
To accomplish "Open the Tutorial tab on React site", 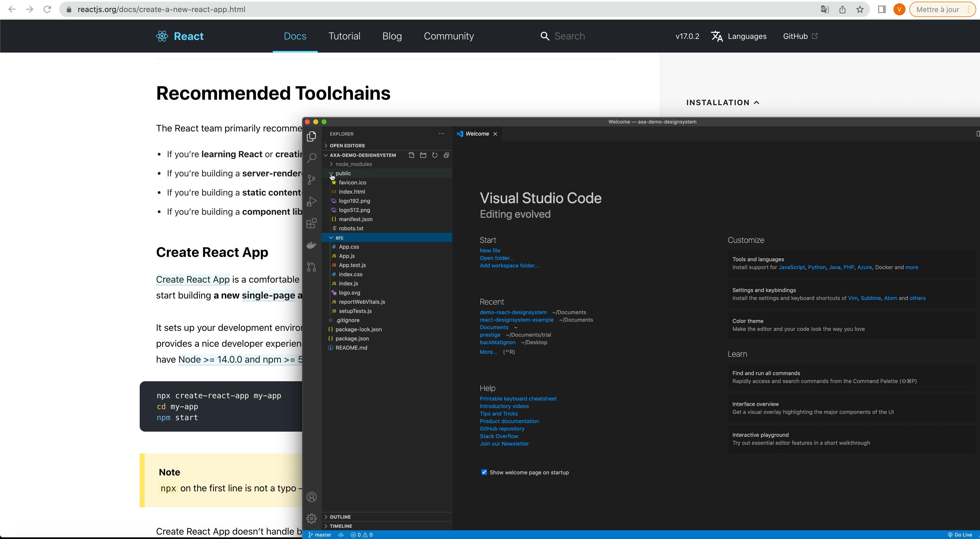I will click(x=344, y=36).
